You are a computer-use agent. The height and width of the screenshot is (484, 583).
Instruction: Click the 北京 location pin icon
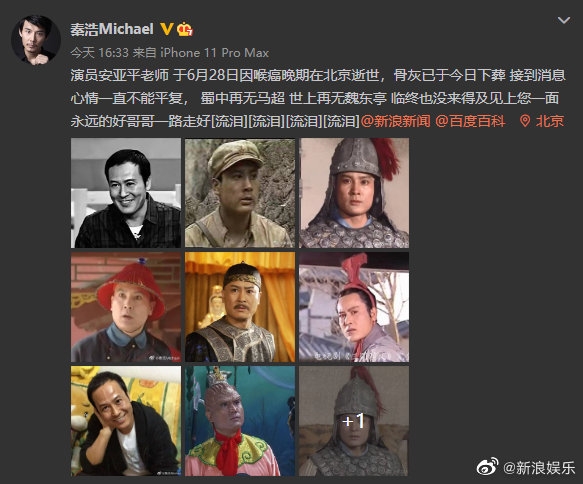[525, 121]
